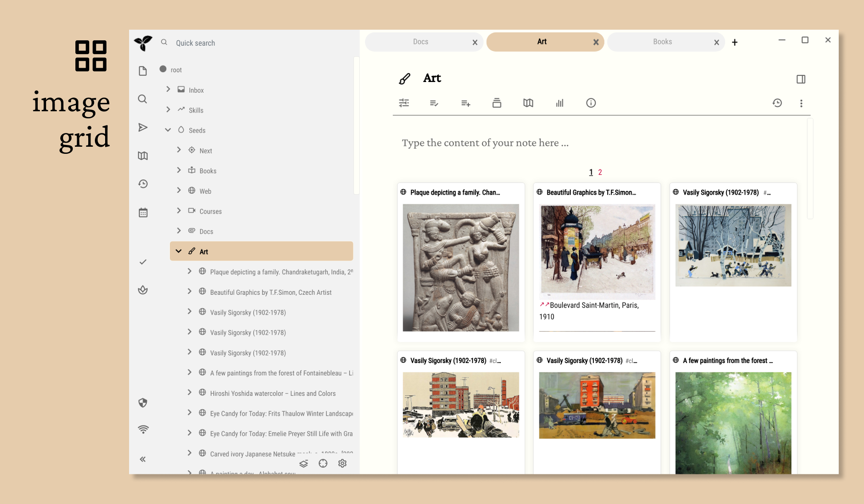The height and width of the screenshot is (504, 864).
Task: Open owned attributes in the ribbon
Action: [x=434, y=103]
